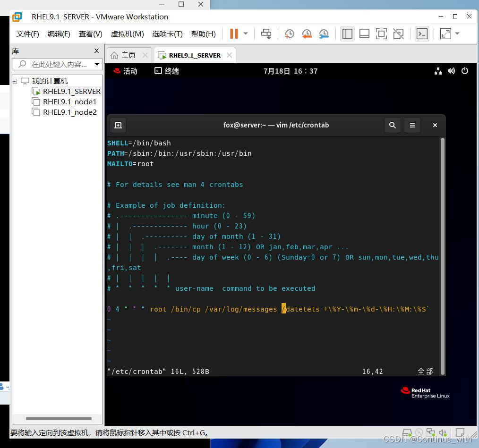Close the terminal window
Viewport: 479px width, 448px height.
435,125
